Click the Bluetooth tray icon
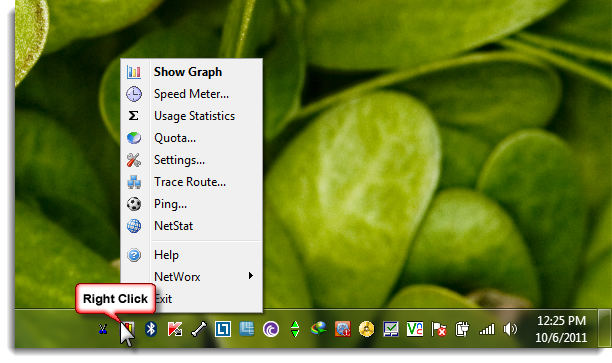Image resolution: width=612 pixels, height=363 pixels. (x=151, y=329)
